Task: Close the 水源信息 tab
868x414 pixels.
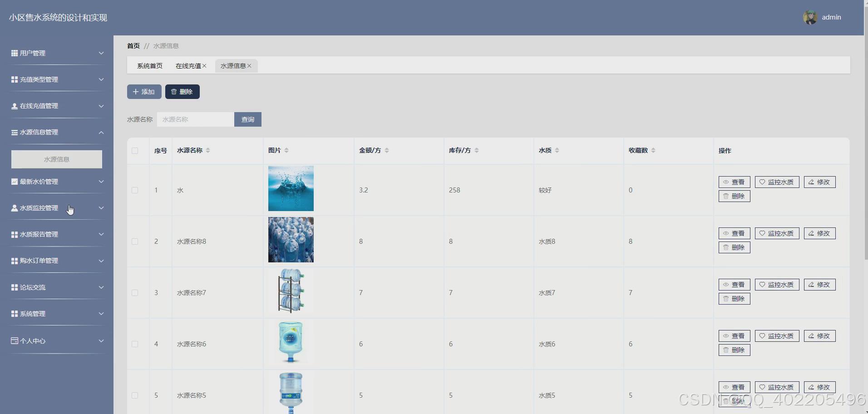Action: 249,66
